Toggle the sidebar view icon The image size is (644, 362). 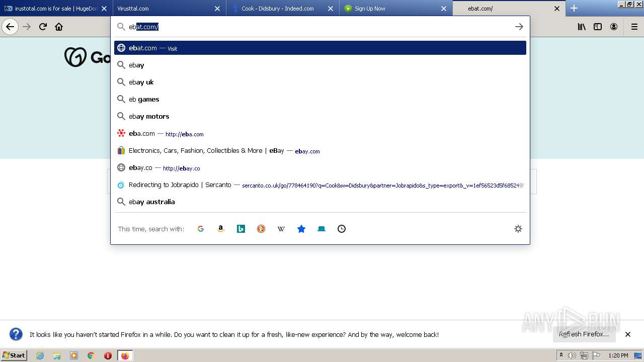point(598,27)
